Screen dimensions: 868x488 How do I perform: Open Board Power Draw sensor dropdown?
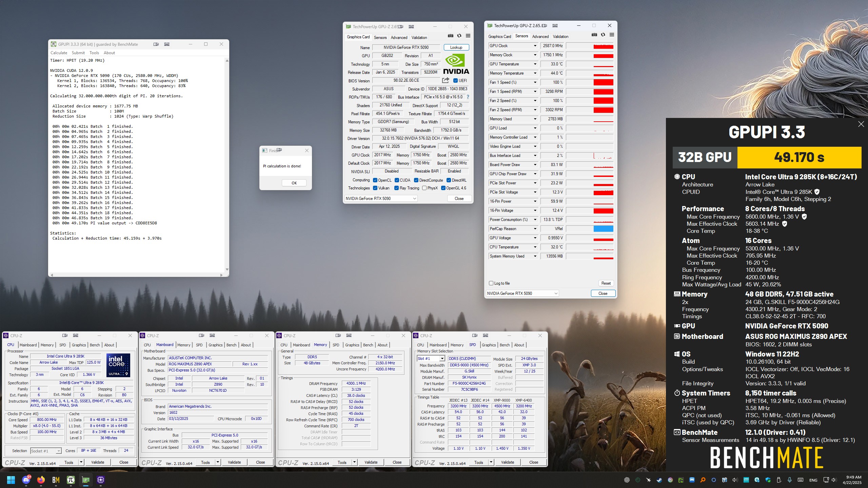click(535, 165)
